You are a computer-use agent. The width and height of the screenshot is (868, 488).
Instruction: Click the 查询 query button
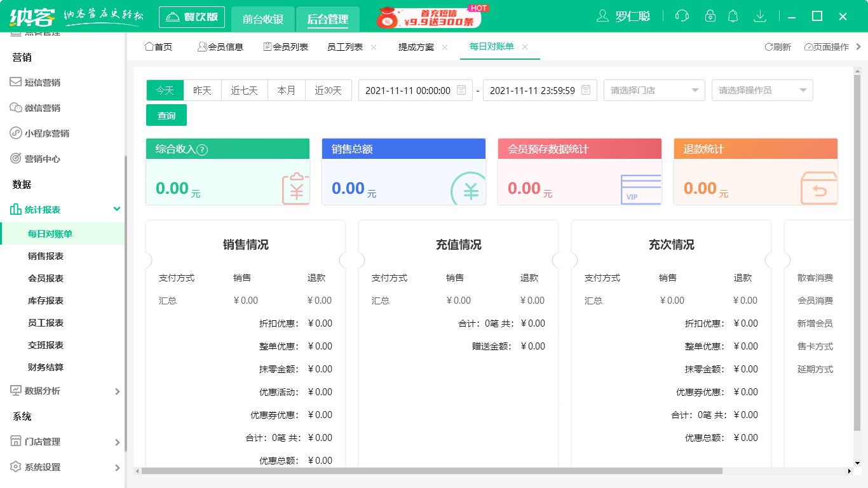pyautogui.click(x=166, y=115)
